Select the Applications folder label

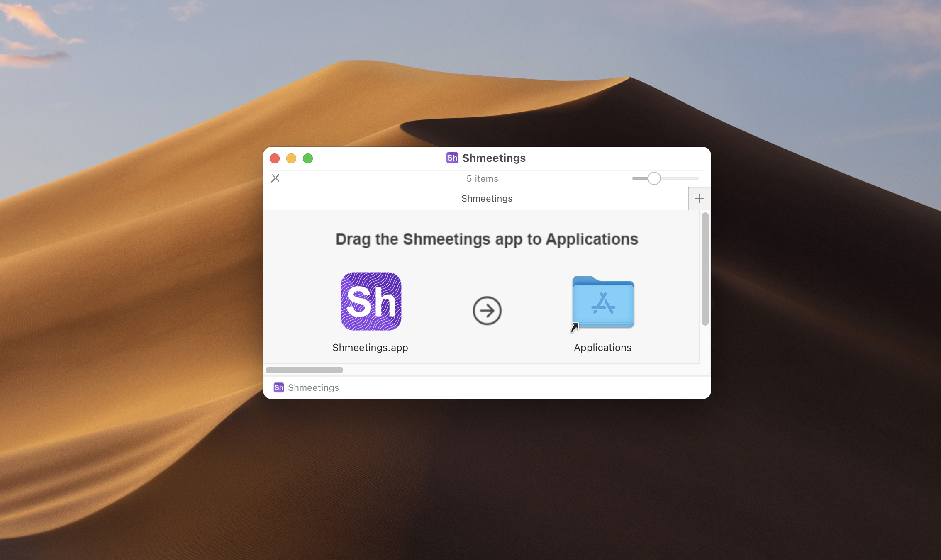(x=602, y=348)
